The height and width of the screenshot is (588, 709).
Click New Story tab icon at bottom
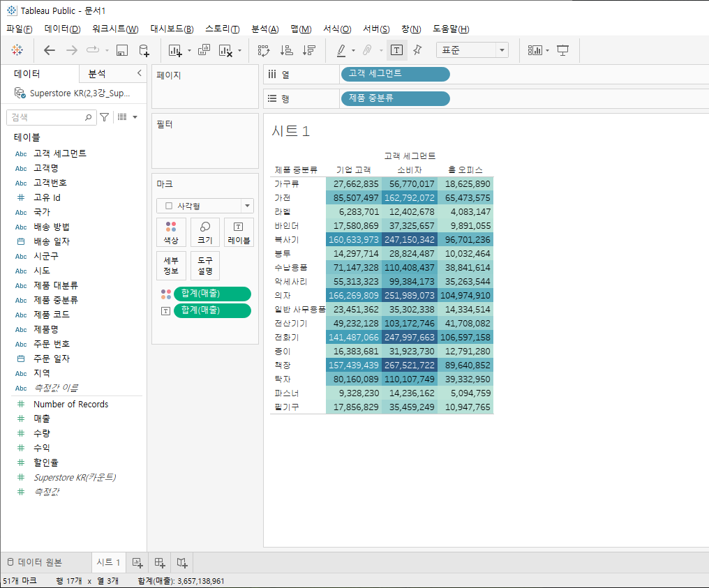181,563
